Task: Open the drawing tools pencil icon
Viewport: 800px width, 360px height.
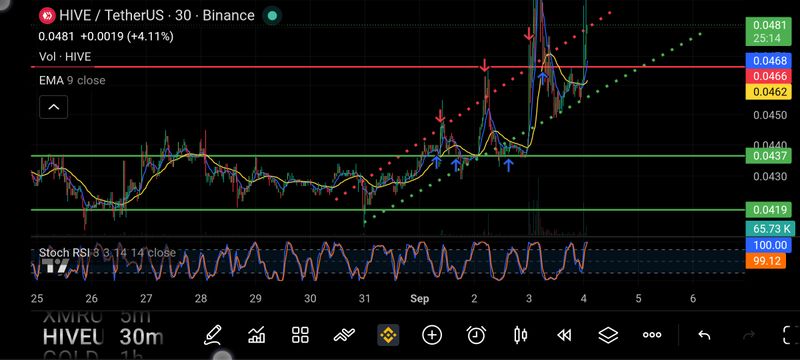Action: 212,335
